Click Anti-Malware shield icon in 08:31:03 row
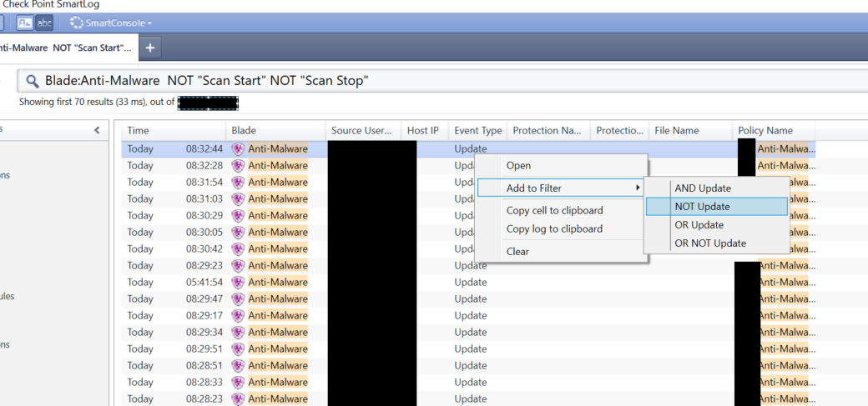The height and width of the screenshot is (406, 868). pos(238,198)
